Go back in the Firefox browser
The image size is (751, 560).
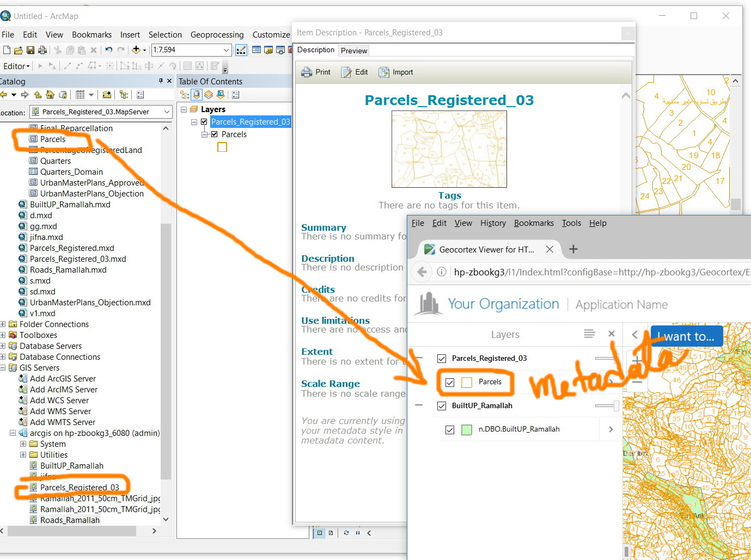point(422,272)
